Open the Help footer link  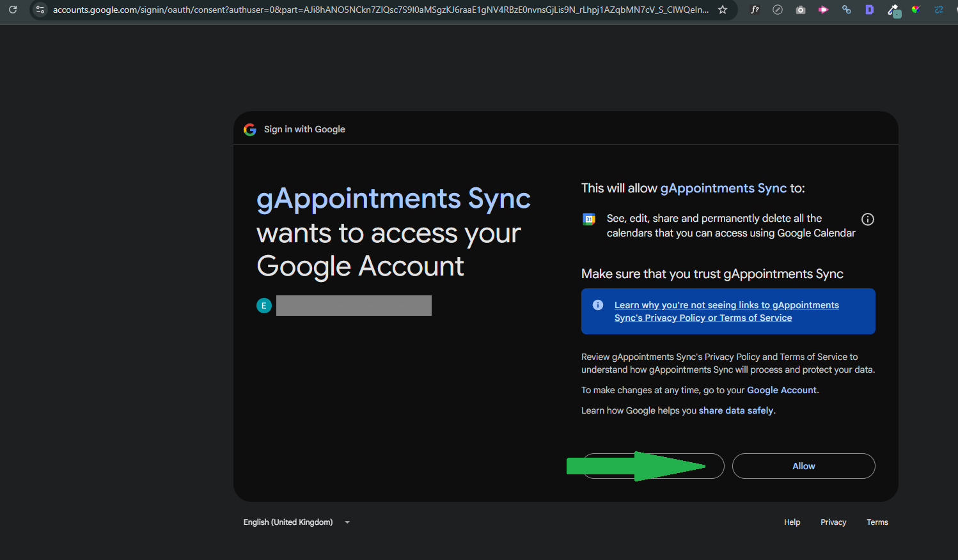coord(792,522)
